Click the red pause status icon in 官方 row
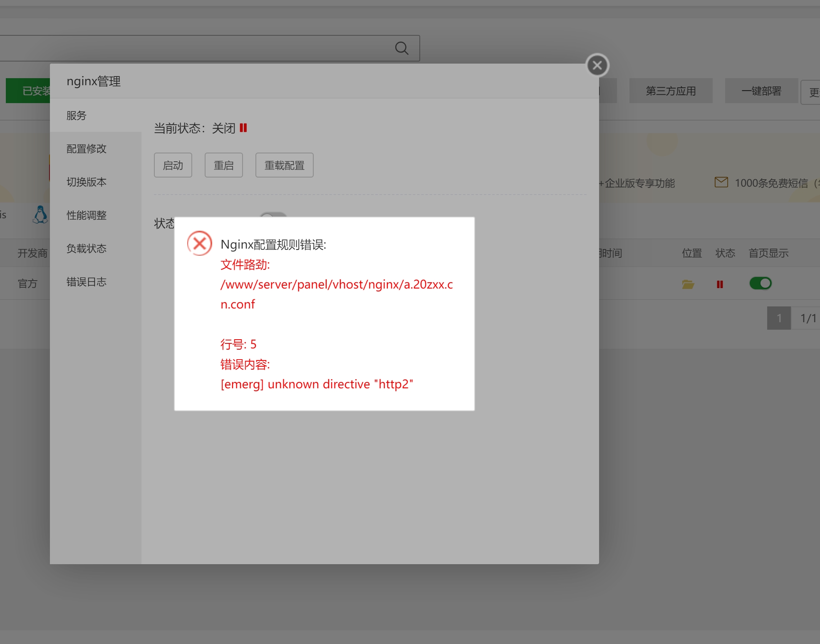The image size is (820, 644). [720, 284]
